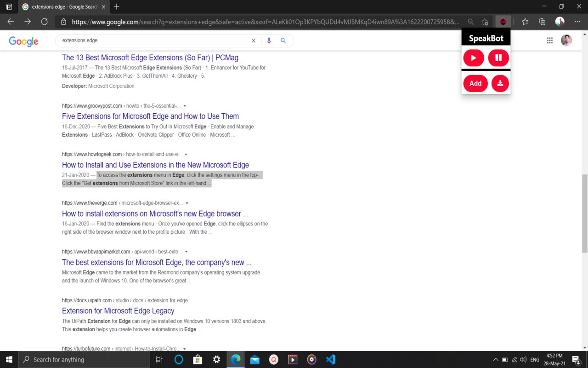Open Wi-Fi network settings in tray

[514, 359]
